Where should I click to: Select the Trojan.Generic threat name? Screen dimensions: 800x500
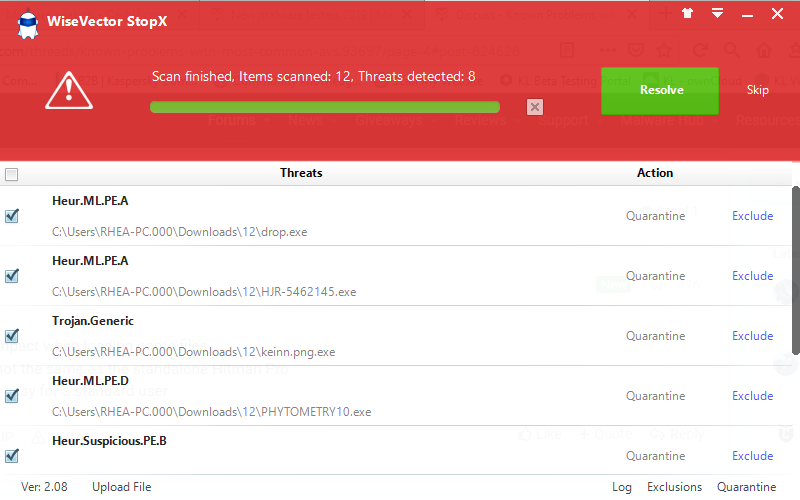coord(93,321)
